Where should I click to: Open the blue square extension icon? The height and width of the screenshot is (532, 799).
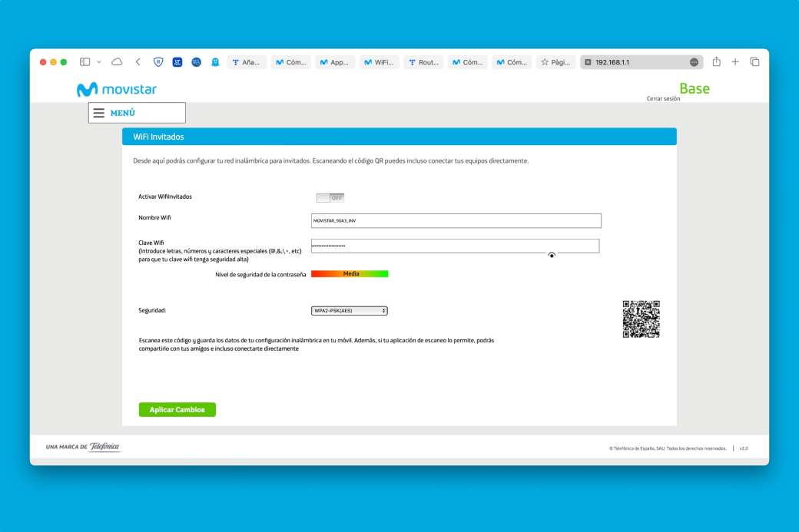pos(177,62)
